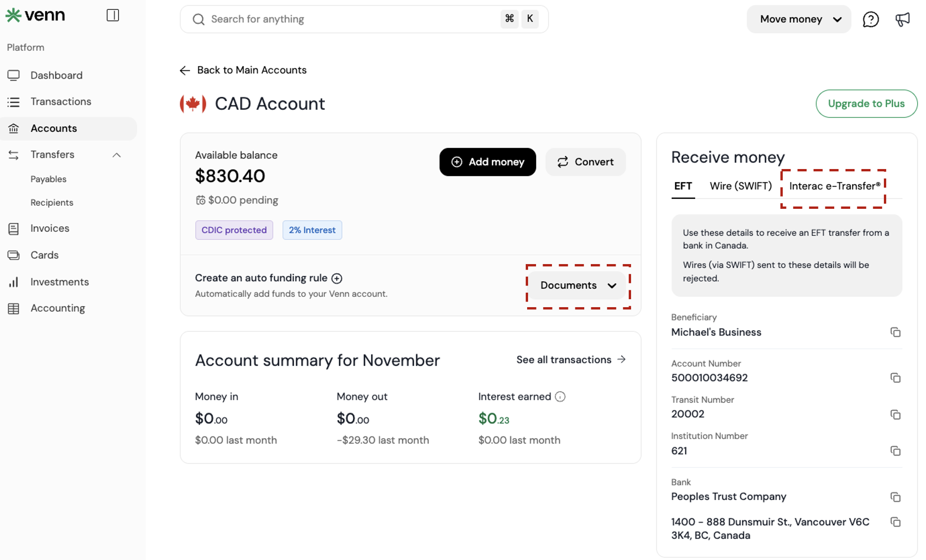Image resolution: width=926 pixels, height=560 pixels.
Task: Open See all transactions link
Action: 571,360
